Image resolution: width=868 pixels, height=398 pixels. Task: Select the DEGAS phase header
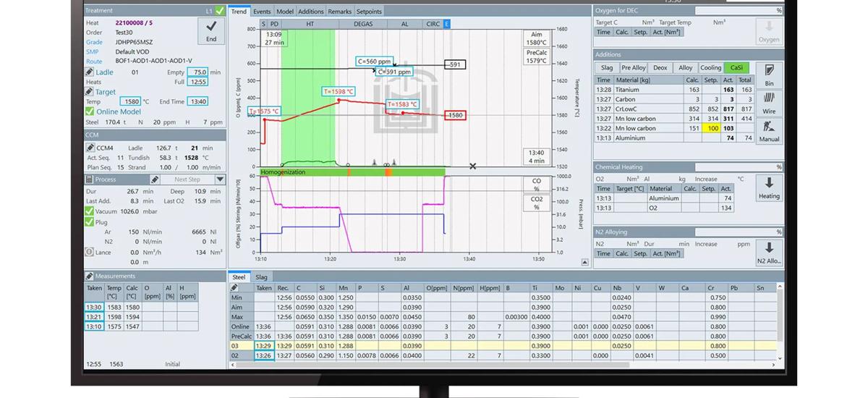coord(364,24)
